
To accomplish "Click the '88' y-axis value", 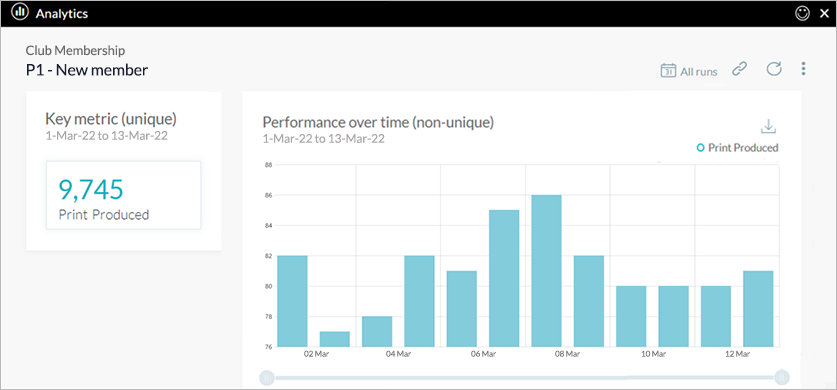I will click(269, 165).
